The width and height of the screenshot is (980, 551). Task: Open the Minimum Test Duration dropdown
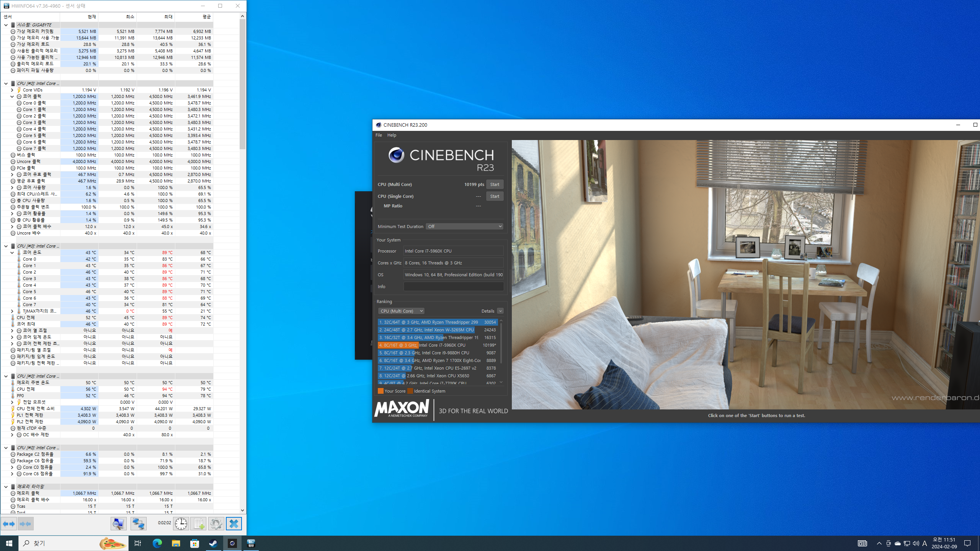pyautogui.click(x=464, y=227)
